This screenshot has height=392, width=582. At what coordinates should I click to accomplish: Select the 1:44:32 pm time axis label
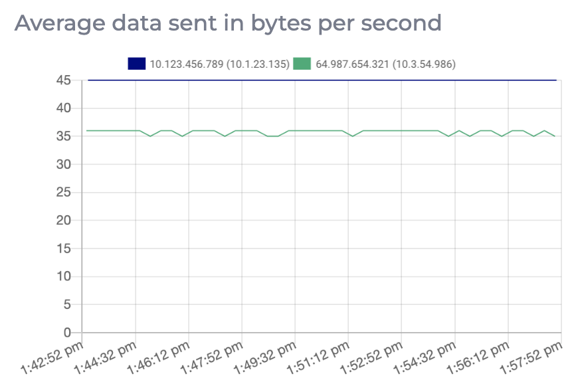pyautogui.click(x=108, y=357)
